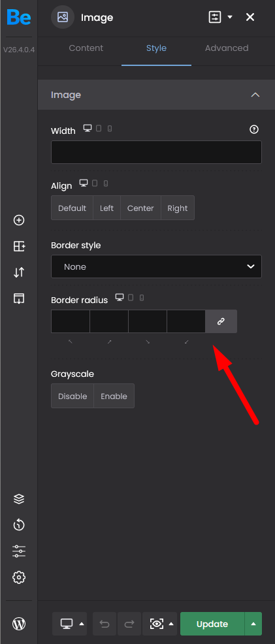Click the Width input field
Image resolution: width=275 pixels, height=644 pixels.
point(156,152)
